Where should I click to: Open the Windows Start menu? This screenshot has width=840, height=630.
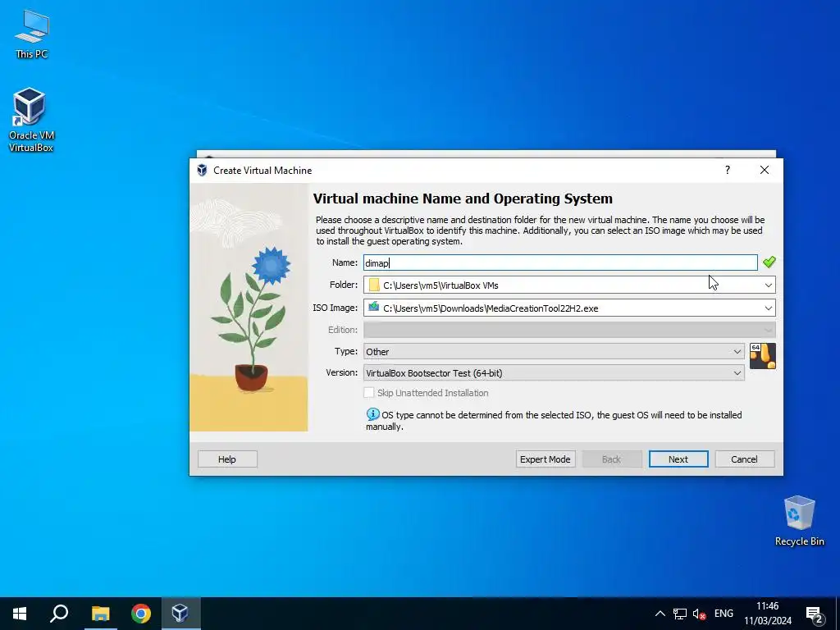[x=20, y=614]
